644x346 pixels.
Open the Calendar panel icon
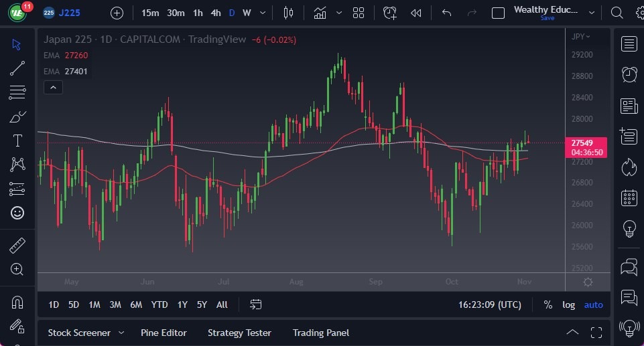tap(629, 197)
